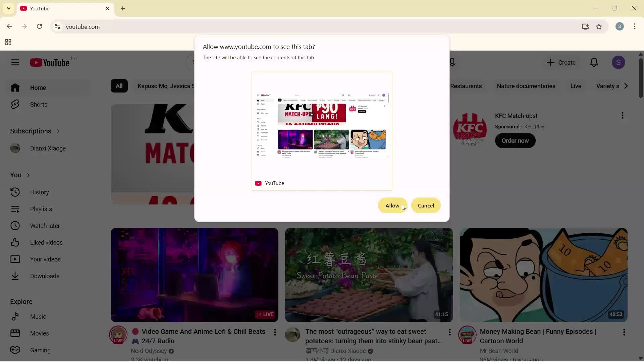Click the Sweet Potato Bean Paste video thumbnail
Viewport: 644px width, 362px height.
coord(368,275)
